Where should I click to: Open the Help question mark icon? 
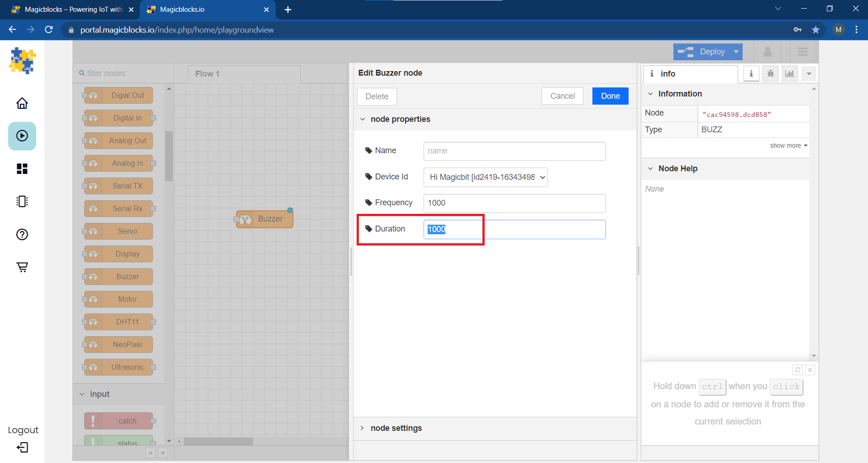point(22,234)
